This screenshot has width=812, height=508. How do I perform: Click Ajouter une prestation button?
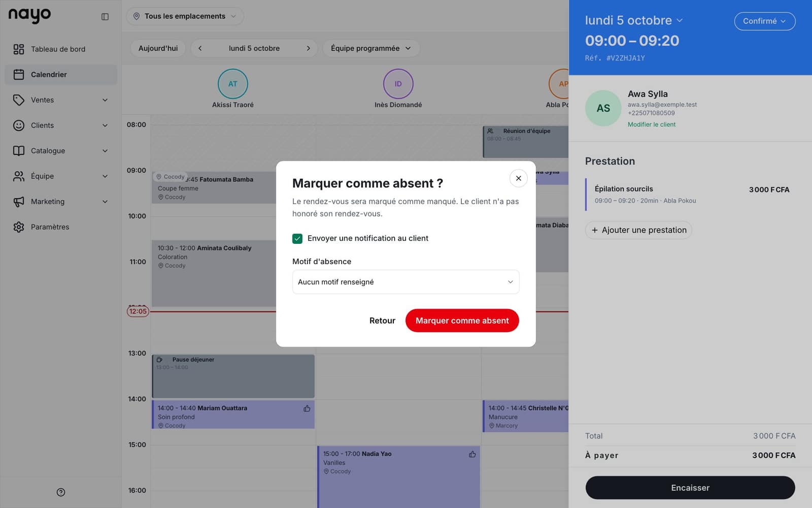tap(638, 230)
